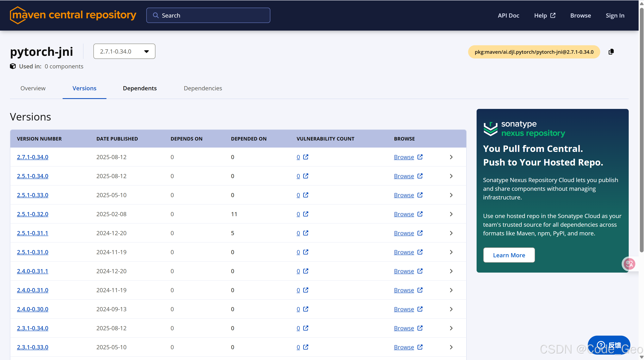The width and height of the screenshot is (644, 360).
Task: Expand row chevron for 2.5.1-0.32.0
Action: pyautogui.click(x=451, y=214)
